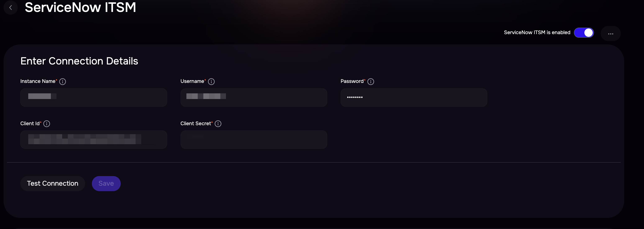Click the ServiceNow ITSM page title
Viewport: 644px width, 229px height.
pyautogui.click(x=80, y=7)
